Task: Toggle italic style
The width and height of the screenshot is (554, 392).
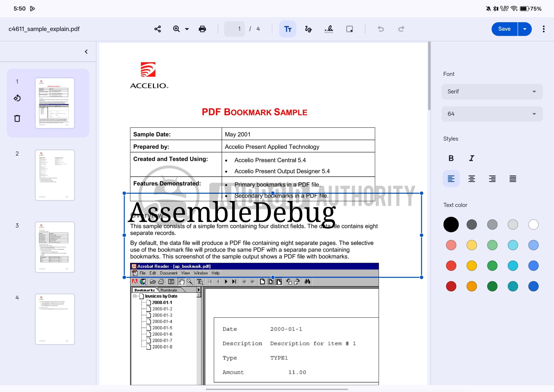Action: click(472, 158)
